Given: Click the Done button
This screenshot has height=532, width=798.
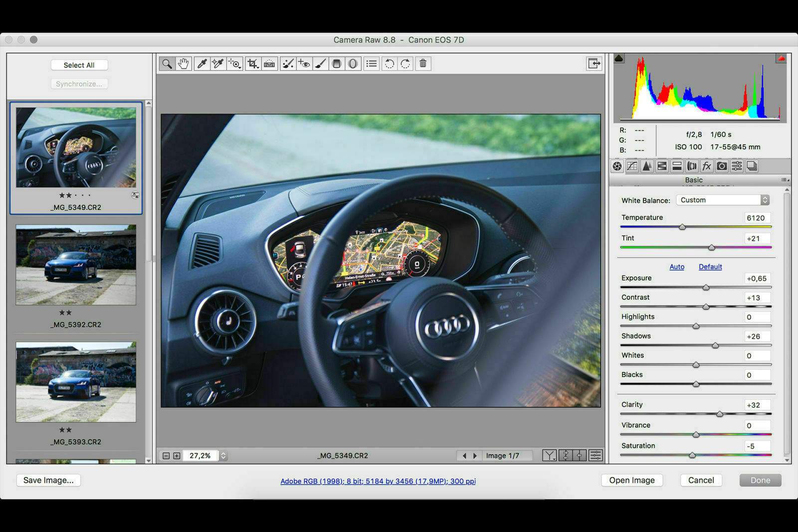Looking at the screenshot, I should pos(761,480).
